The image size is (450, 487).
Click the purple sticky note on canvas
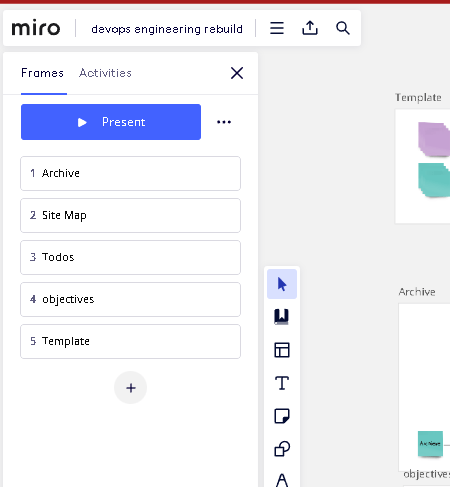coord(434,139)
